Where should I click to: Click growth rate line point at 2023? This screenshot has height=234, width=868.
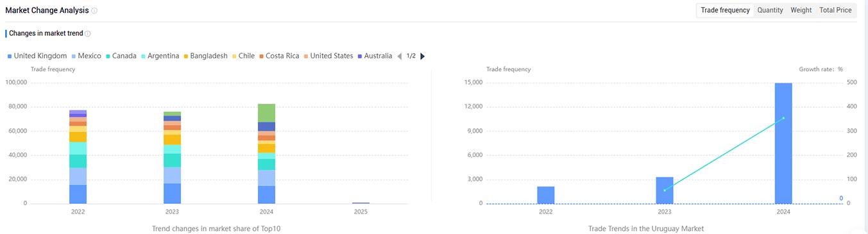point(665,190)
